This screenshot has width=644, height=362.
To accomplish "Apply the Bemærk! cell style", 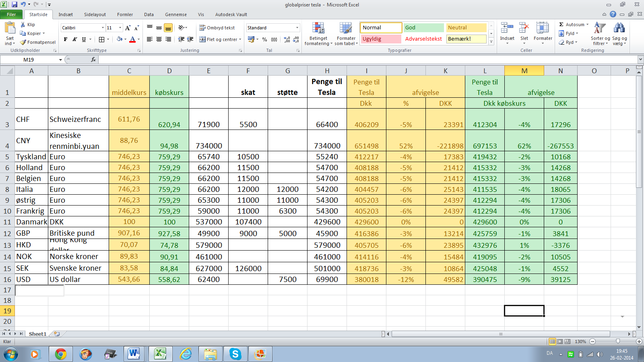I will coord(466,39).
